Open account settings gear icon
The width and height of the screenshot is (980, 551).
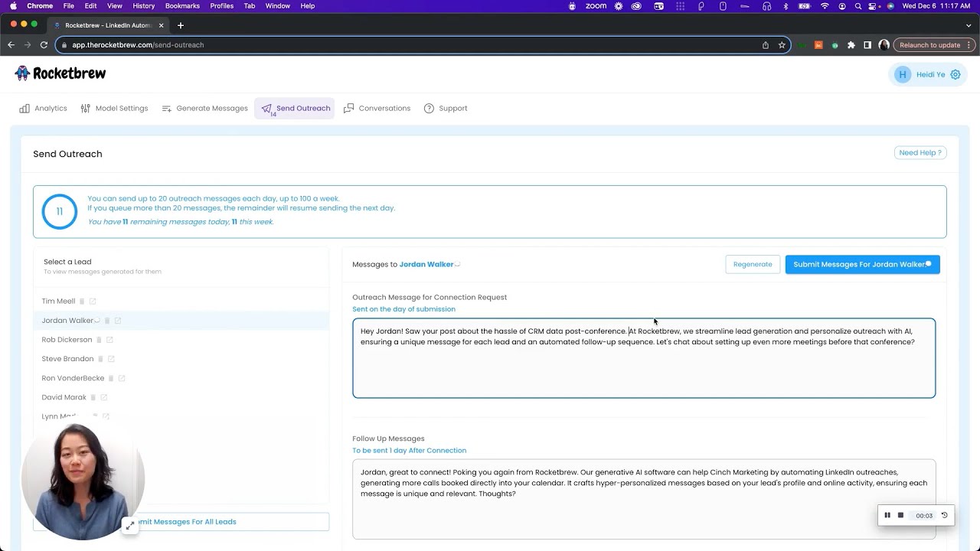point(955,74)
